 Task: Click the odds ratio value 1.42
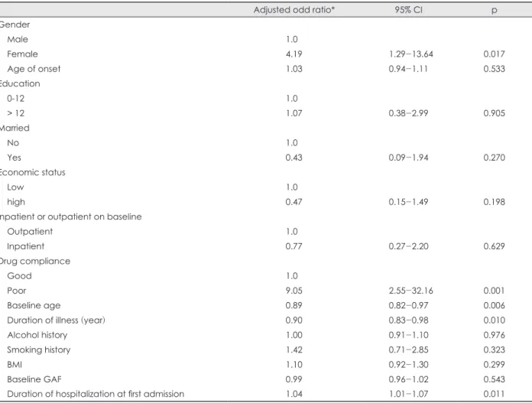[294, 349]
